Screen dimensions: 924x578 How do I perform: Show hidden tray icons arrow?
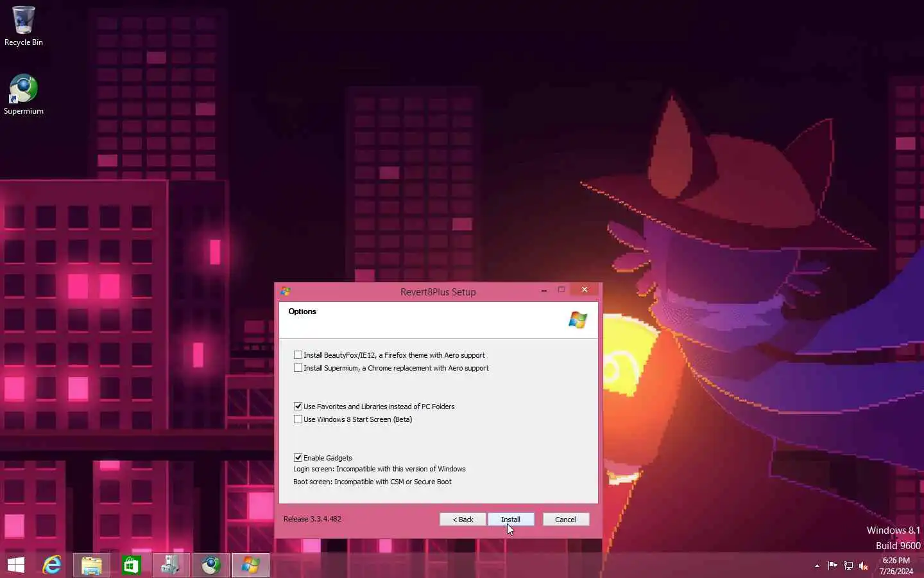pos(817,566)
